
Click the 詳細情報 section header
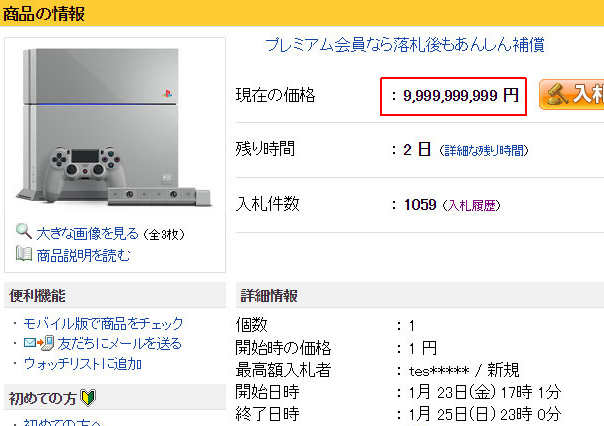pyautogui.click(x=269, y=296)
